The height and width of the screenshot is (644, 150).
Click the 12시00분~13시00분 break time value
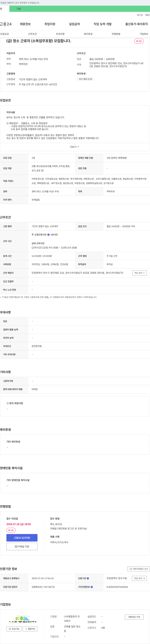coord(42,256)
